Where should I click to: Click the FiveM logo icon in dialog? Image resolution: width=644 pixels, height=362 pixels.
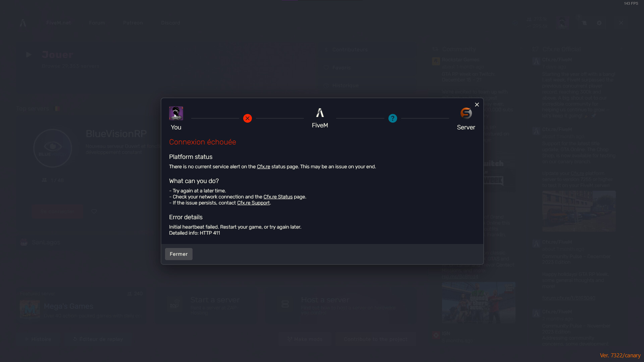click(x=320, y=113)
